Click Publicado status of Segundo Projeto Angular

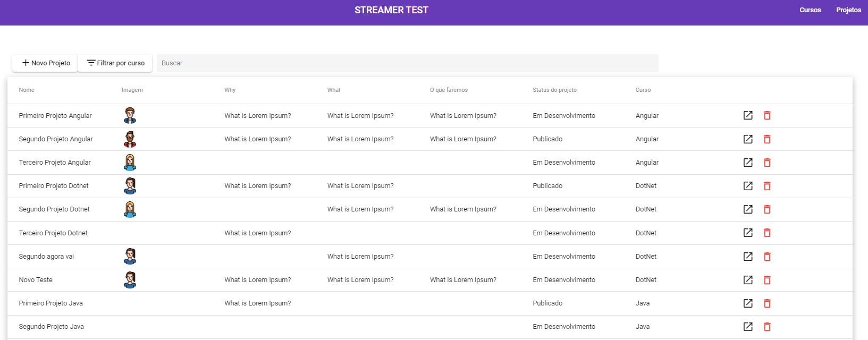click(547, 139)
